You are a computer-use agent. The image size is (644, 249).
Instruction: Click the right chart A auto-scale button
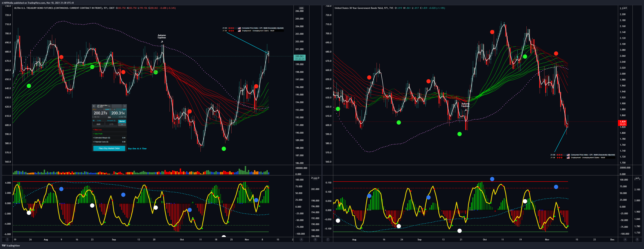click(x=625, y=239)
